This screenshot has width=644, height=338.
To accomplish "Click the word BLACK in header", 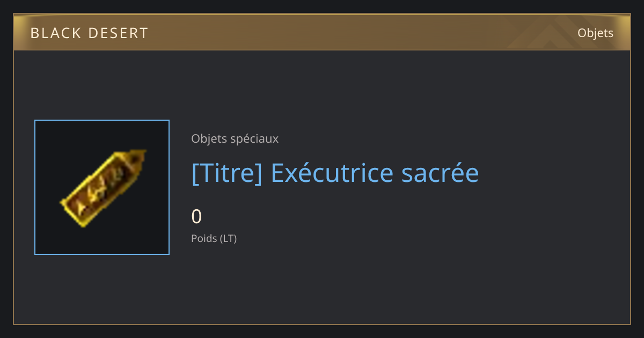I will tap(55, 33).
